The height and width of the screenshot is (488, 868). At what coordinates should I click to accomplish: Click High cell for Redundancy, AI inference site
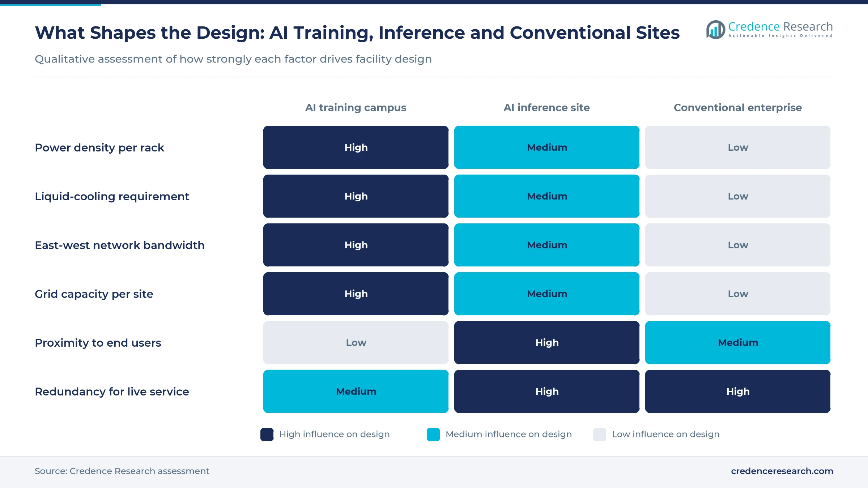tap(547, 391)
